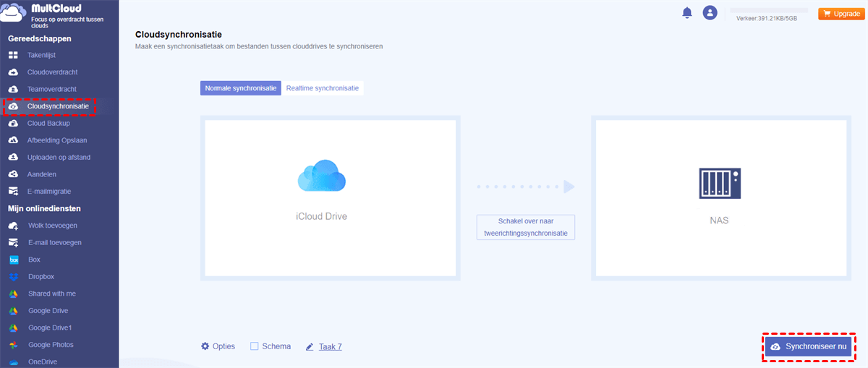
Task: Click the E-mailmigratie icon
Action: [13, 192]
